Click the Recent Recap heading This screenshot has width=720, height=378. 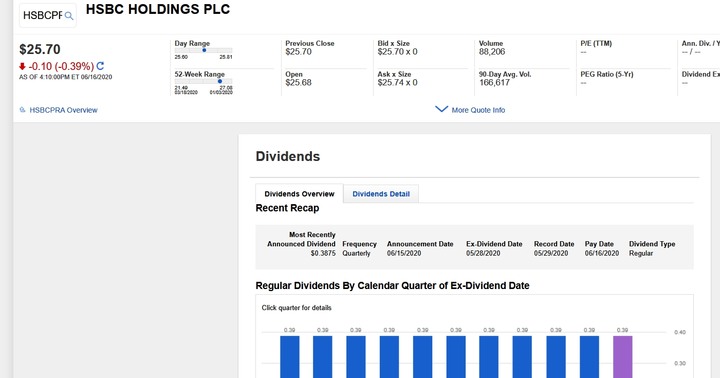click(x=287, y=208)
